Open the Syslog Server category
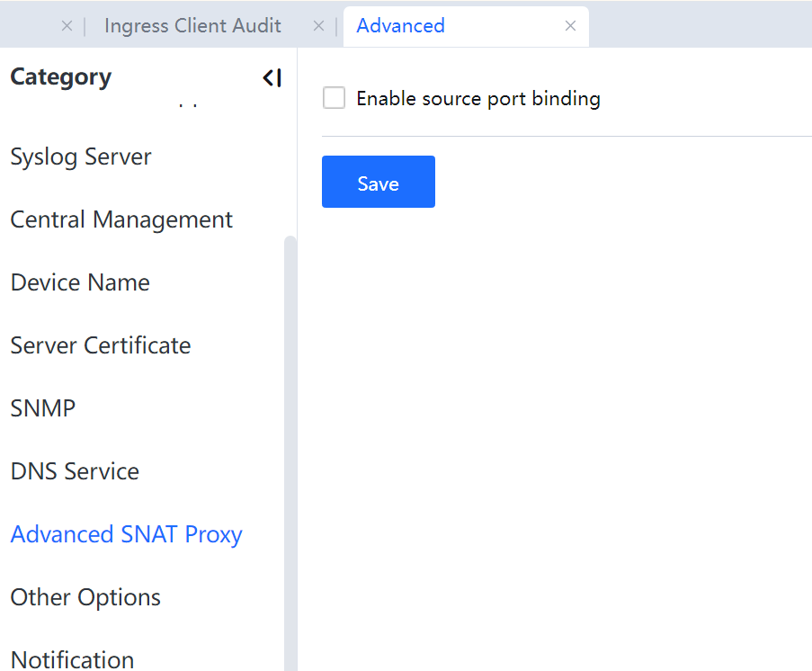 pos(81,157)
